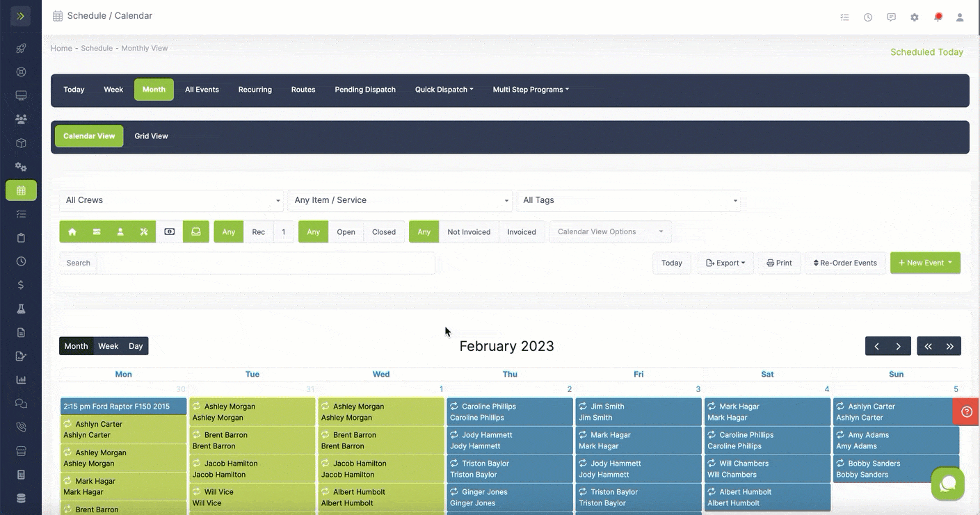Open the customers people icon in sidebar
980x515 pixels.
coord(21,119)
